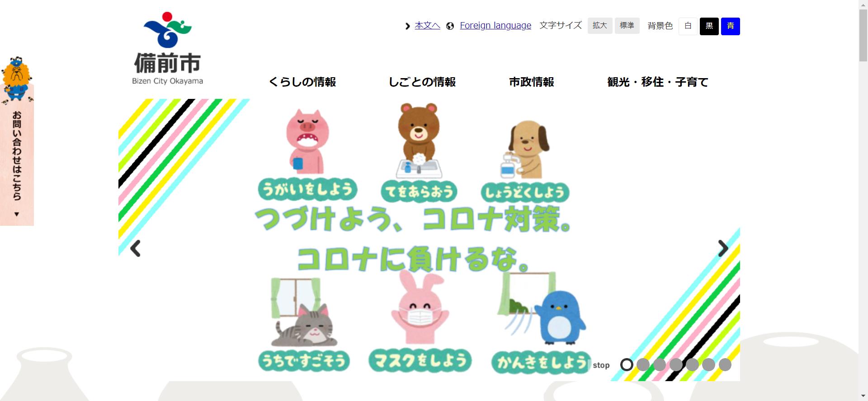Stop the slideshow autoplay

(x=601, y=365)
